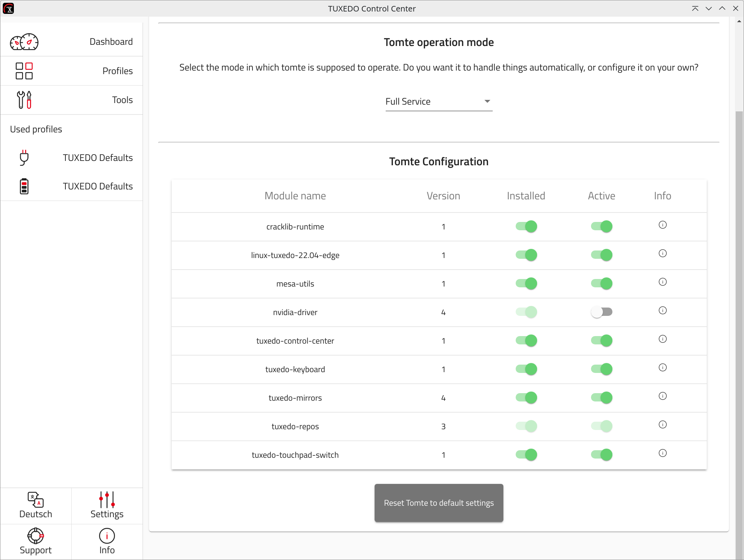
Task: Show info for tuxedo-repos module
Action: (663, 424)
